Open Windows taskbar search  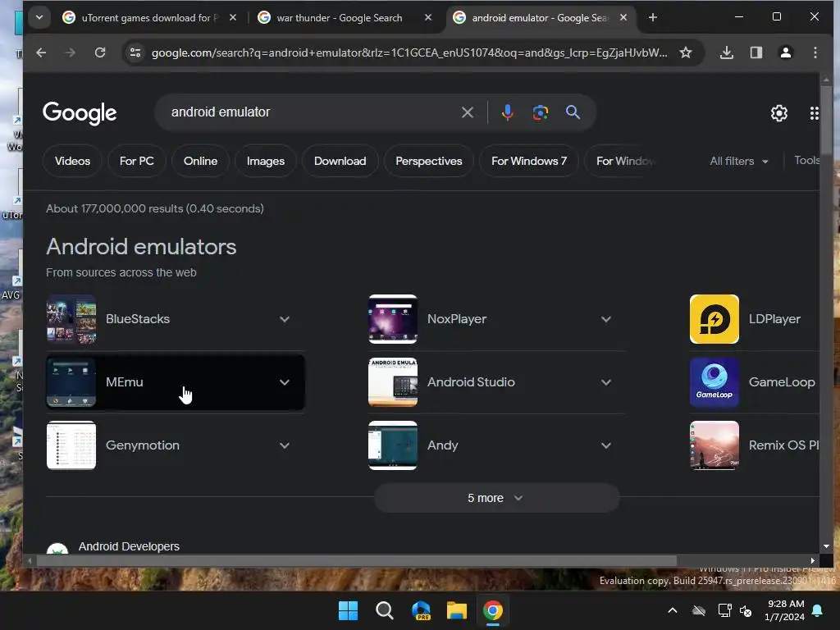pyautogui.click(x=384, y=610)
